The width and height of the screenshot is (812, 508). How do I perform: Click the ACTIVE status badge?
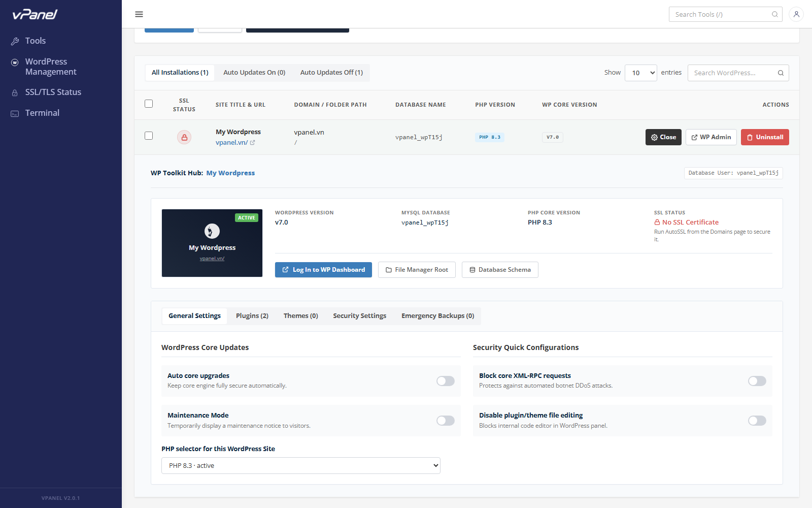[x=247, y=218]
